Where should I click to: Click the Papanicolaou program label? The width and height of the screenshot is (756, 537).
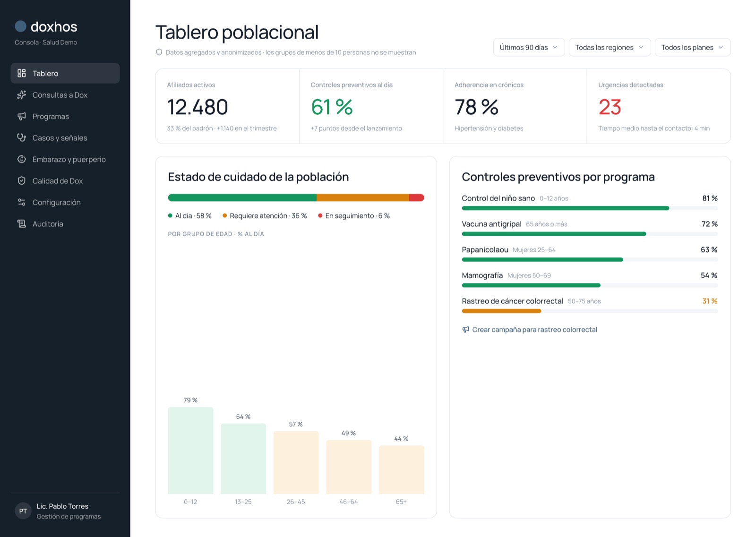pyautogui.click(x=485, y=250)
